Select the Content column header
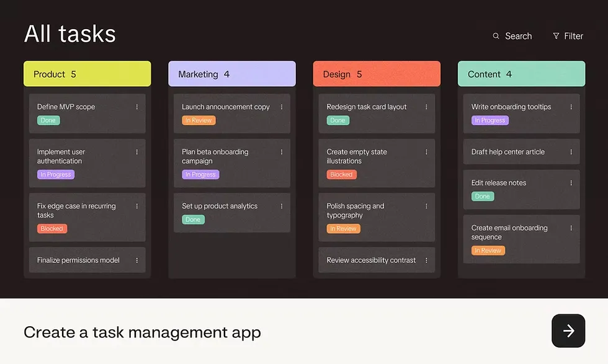Viewport: 608px width, 364px height. [x=521, y=74]
